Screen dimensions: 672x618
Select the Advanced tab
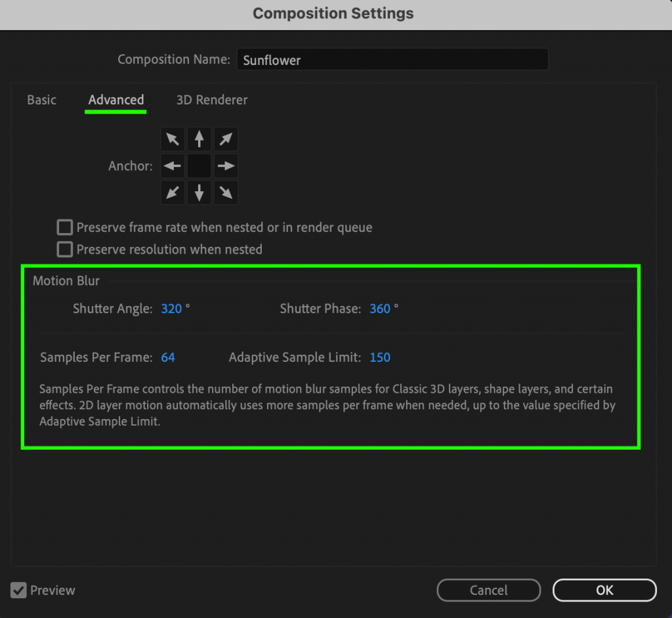116,100
